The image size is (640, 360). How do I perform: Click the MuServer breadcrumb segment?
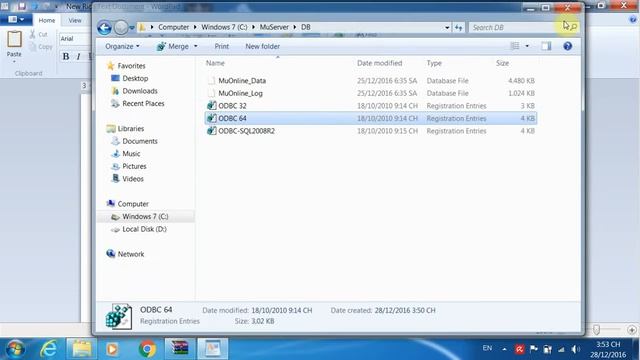274,27
